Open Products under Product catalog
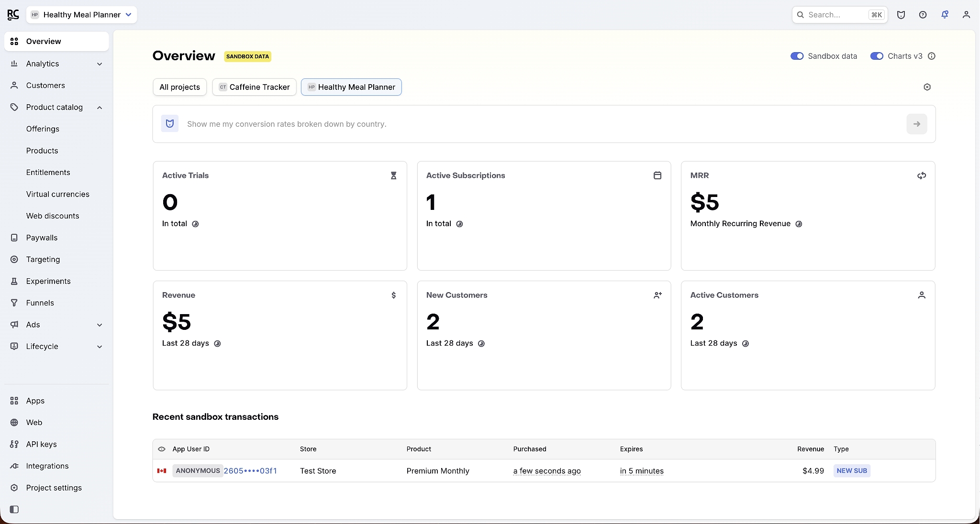The image size is (980, 524). [x=42, y=151]
